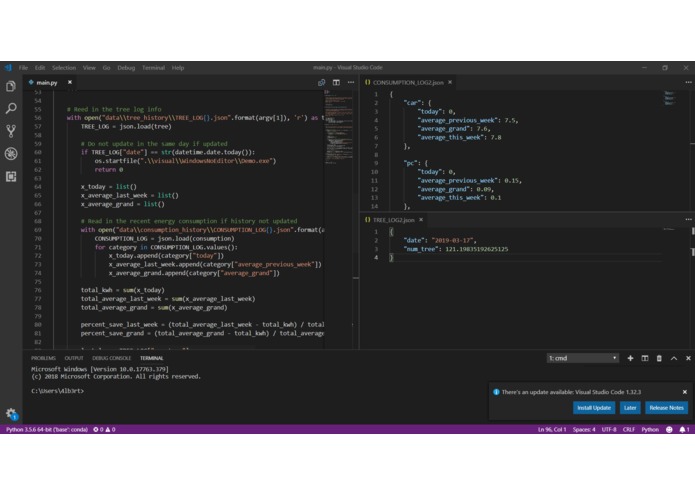Show errors and warnings count in status bar

click(104, 429)
